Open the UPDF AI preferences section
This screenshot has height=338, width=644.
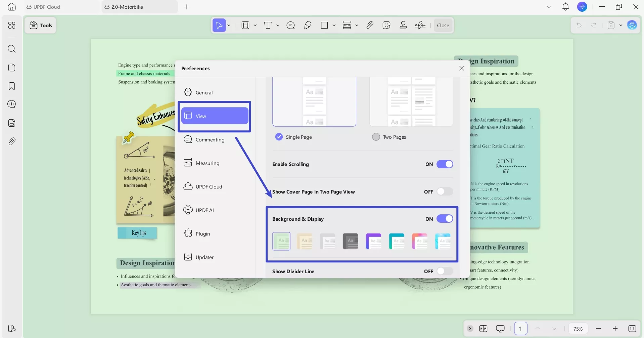(215, 210)
